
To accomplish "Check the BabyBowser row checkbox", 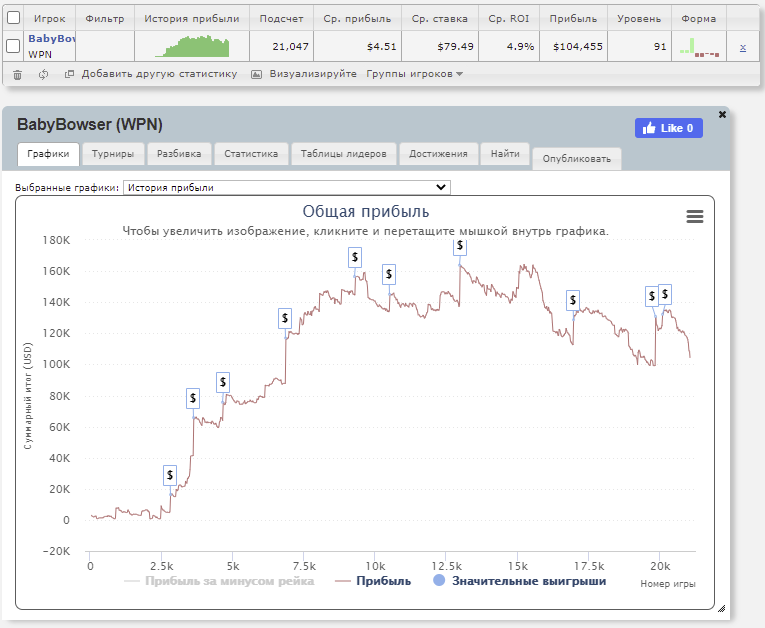I will coord(13,46).
